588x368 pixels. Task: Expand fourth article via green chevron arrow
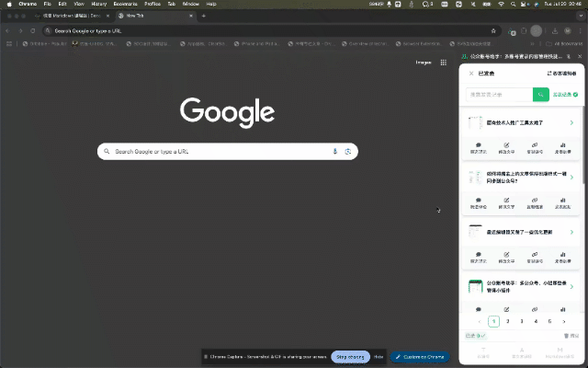tap(571, 286)
